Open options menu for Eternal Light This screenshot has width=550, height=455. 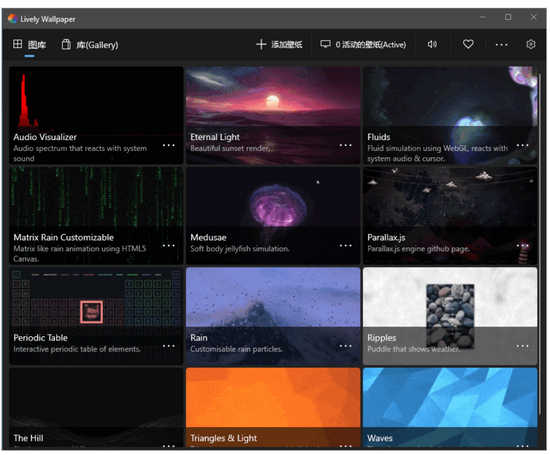[346, 145]
